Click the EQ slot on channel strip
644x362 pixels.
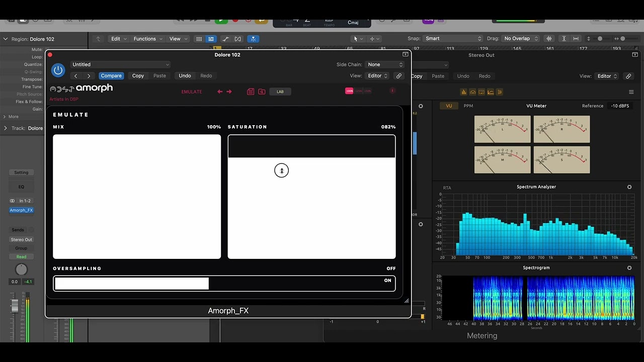click(21, 187)
